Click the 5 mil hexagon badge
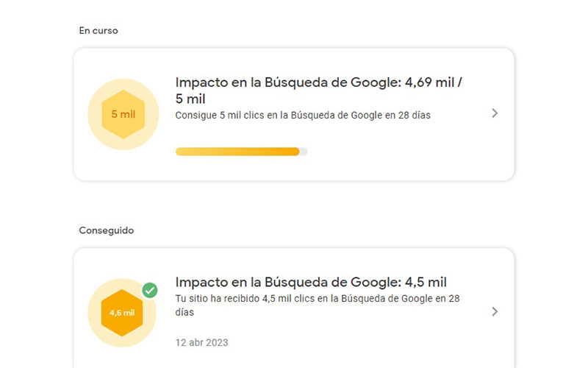This screenshot has height=368, width=588. (x=123, y=114)
